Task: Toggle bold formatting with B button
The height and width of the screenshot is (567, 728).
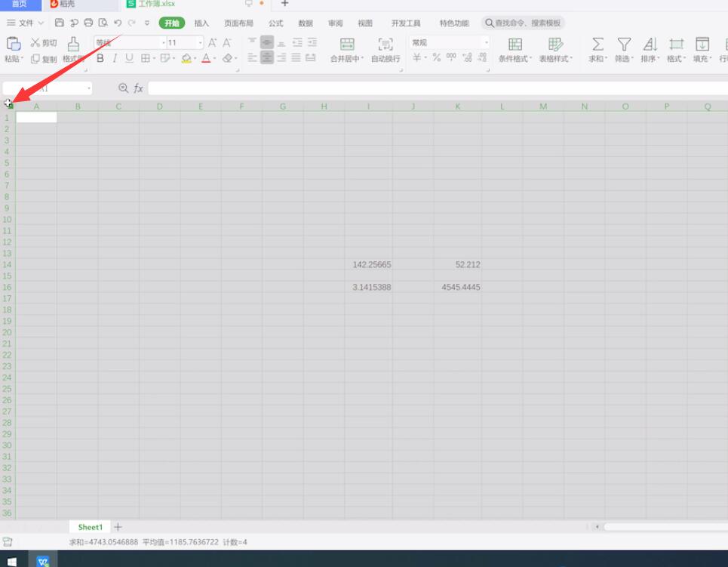Action: pyautogui.click(x=100, y=57)
